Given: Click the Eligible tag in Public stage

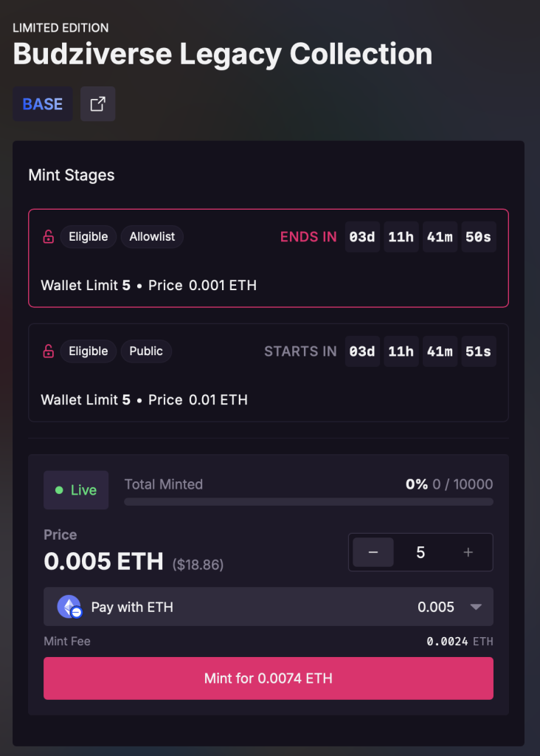Looking at the screenshot, I should tap(88, 351).
